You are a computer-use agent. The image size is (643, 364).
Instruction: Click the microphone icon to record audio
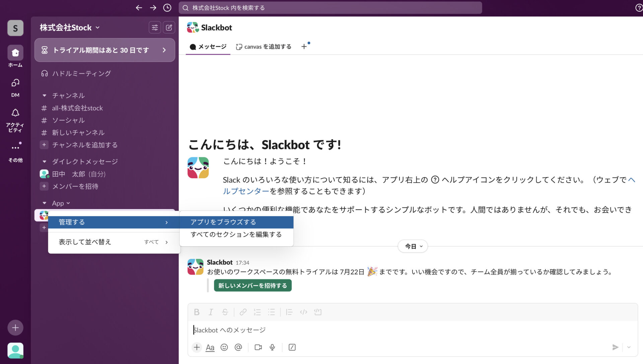(x=272, y=347)
